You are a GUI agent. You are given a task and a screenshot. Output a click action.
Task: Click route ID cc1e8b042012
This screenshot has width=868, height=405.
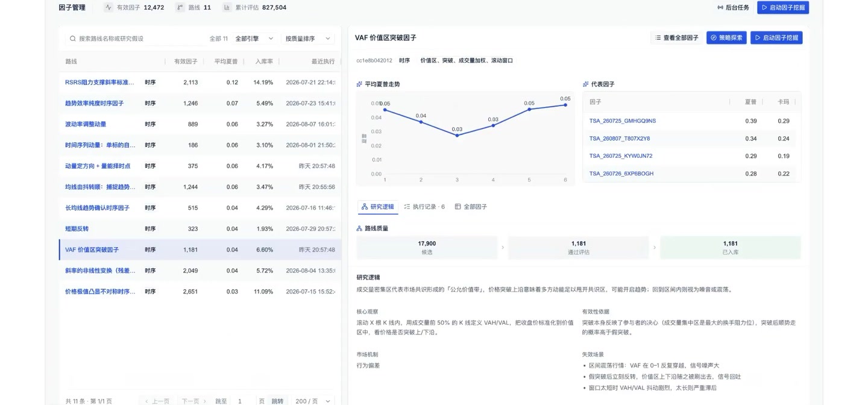pyautogui.click(x=374, y=61)
